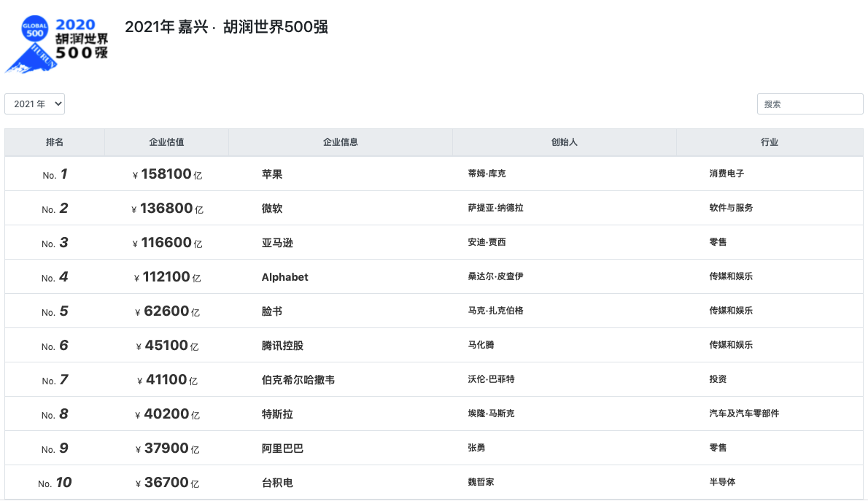868x501 pixels.
Task: Click industry 零售 in 阿里巴巴 row
Action: pos(718,448)
